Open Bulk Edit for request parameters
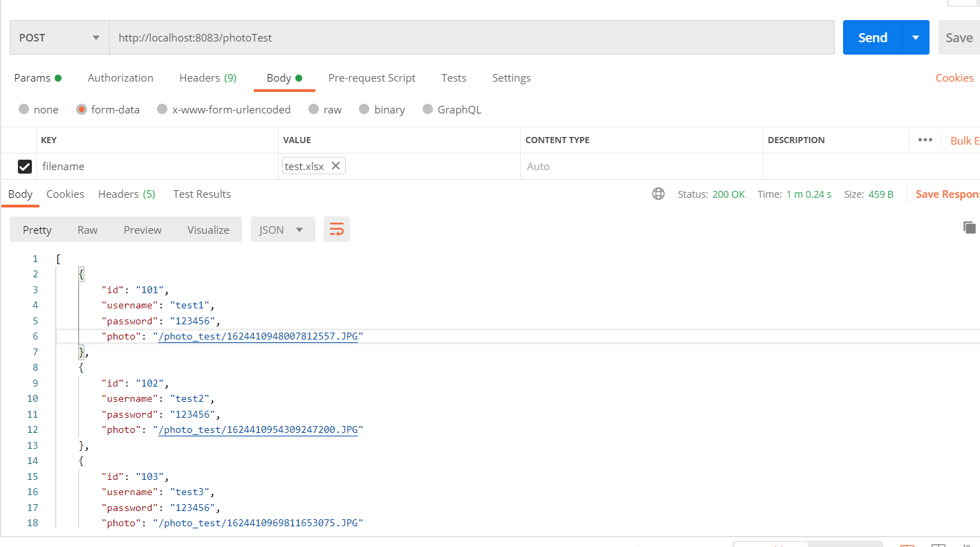The width and height of the screenshot is (980, 547). tap(964, 140)
